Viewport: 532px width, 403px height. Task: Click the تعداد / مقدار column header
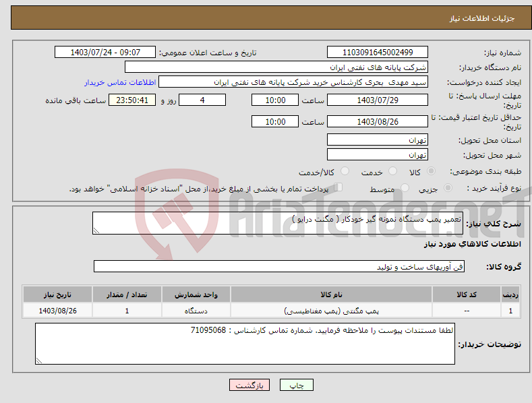coord(127,294)
